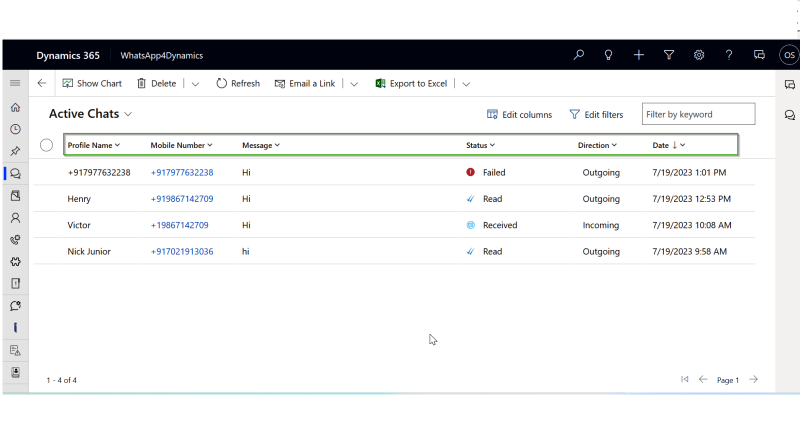
Task: Click the question mark help icon
Action: pos(729,55)
